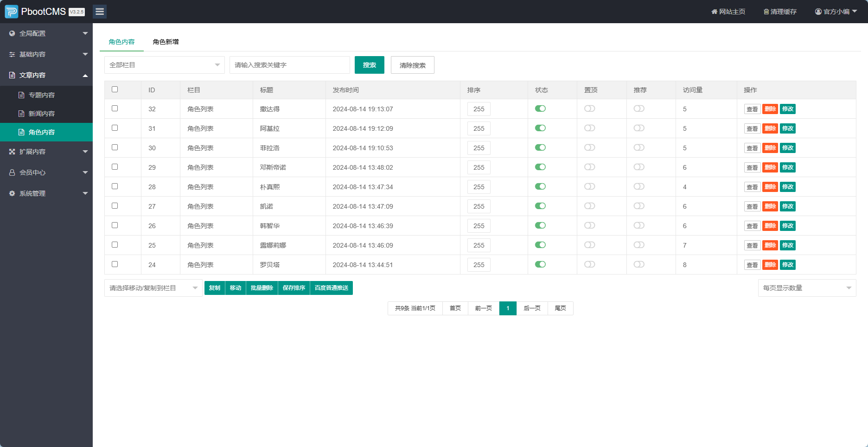Open the 全部栏目 category dropdown
The image size is (868, 447).
tap(165, 65)
